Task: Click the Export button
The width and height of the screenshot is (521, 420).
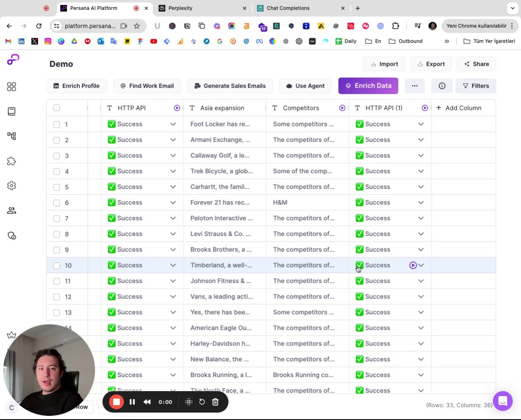Action: point(431,64)
